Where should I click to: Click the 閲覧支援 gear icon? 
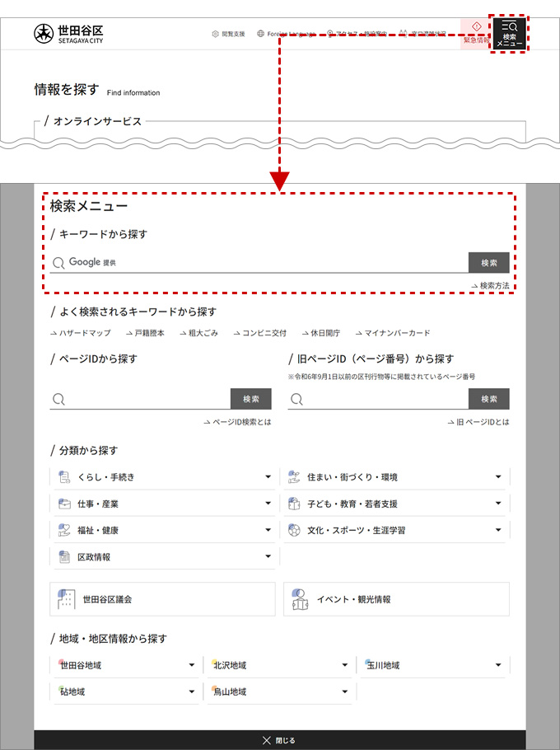coord(216,34)
